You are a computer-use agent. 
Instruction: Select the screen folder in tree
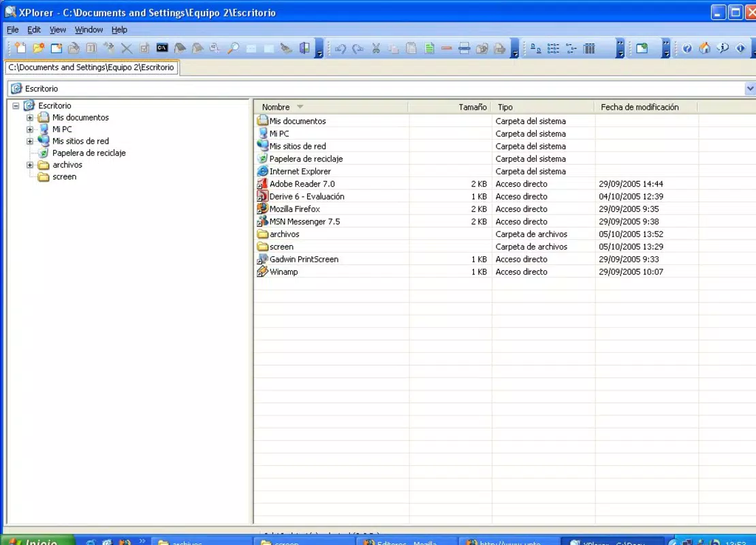tap(64, 176)
